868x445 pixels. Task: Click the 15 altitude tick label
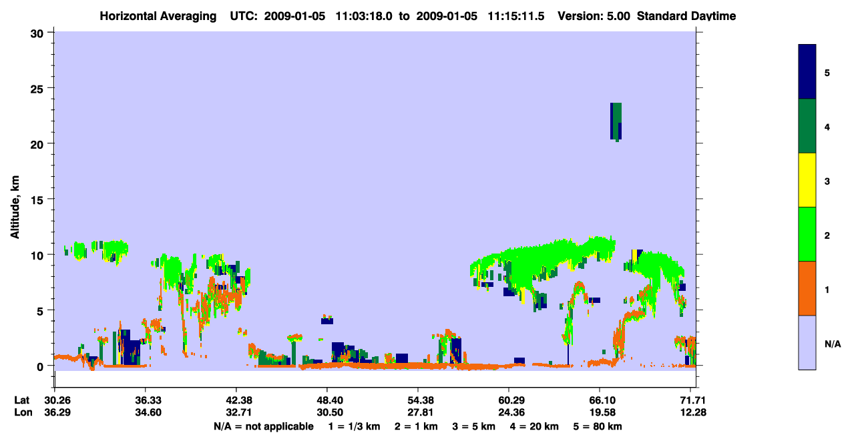tap(39, 199)
